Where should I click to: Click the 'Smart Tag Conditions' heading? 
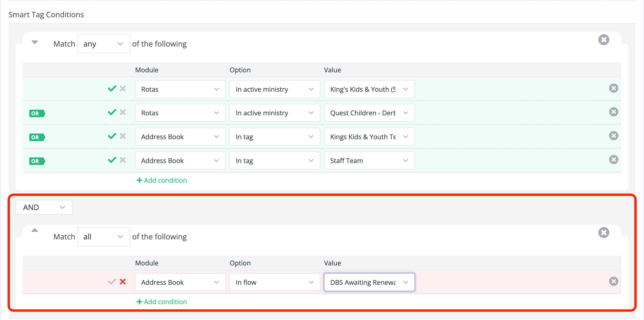pos(46,14)
